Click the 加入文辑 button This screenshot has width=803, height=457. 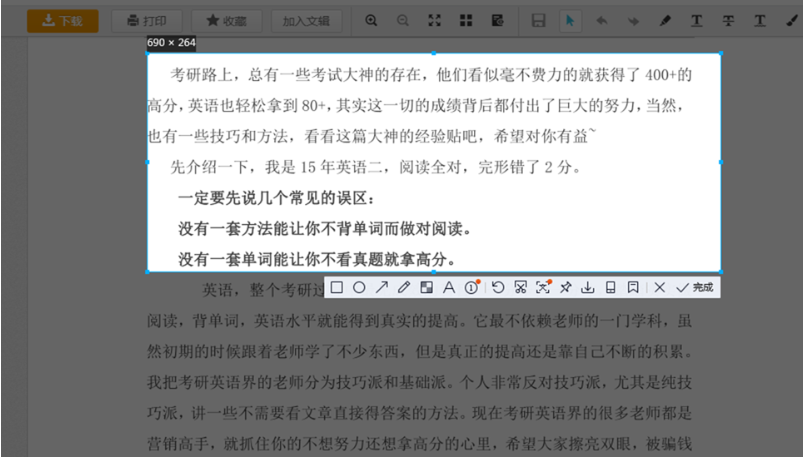pos(307,20)
